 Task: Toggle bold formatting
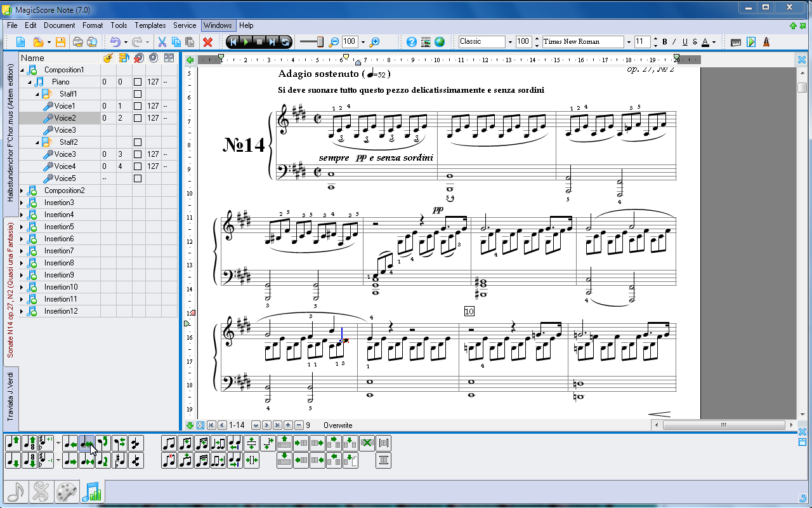pos(665,42)
